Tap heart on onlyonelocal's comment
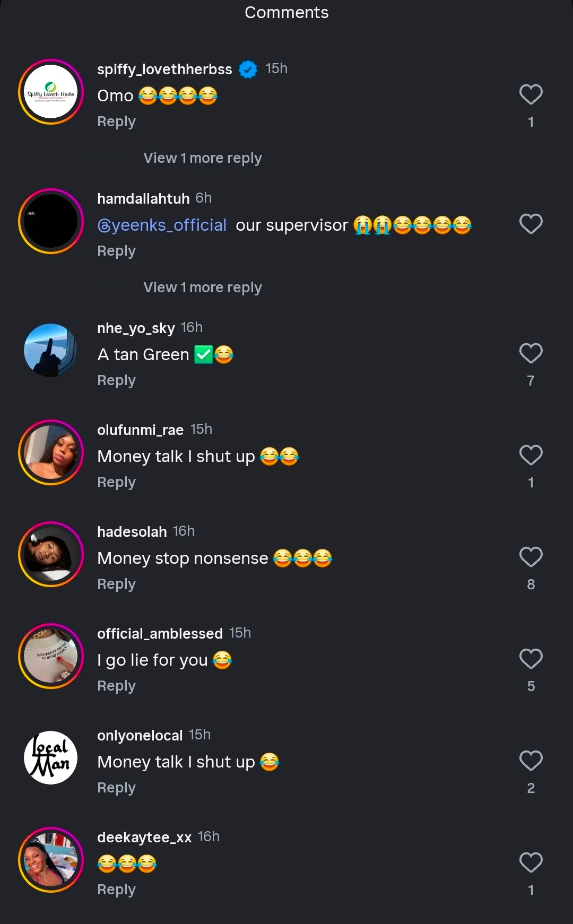573x924 pixels. [531, 761]
